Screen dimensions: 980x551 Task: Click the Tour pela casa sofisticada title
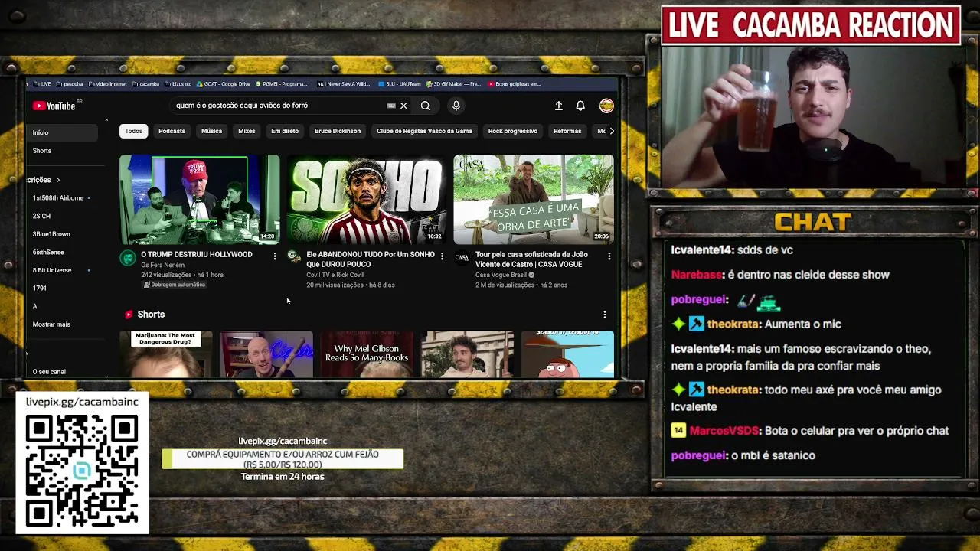point(531,259)
